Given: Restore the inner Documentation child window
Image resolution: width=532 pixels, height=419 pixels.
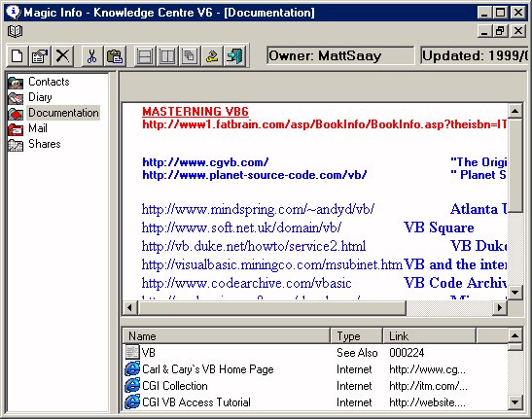Looking at the screenshot, I should (500, 31).
